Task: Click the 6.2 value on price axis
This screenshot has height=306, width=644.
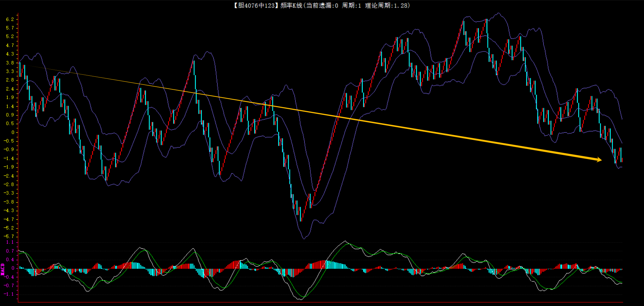Action: [x=10, y=19]
